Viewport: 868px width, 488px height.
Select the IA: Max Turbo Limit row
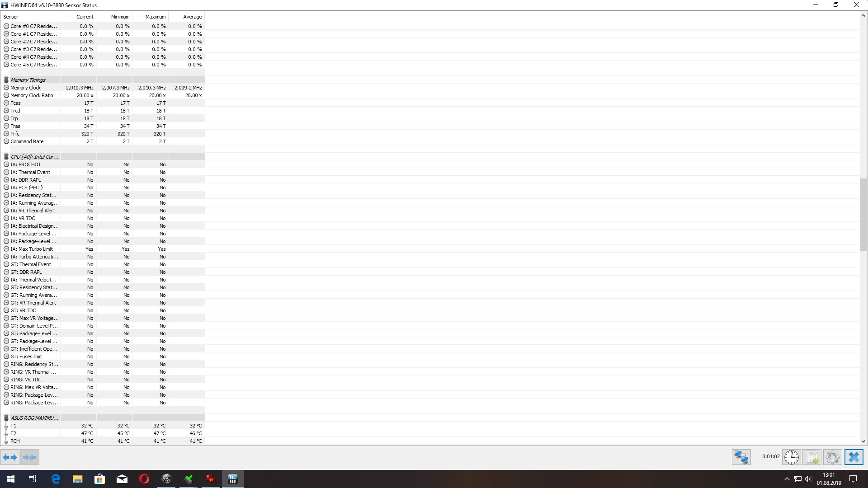[x=103, y=249]
